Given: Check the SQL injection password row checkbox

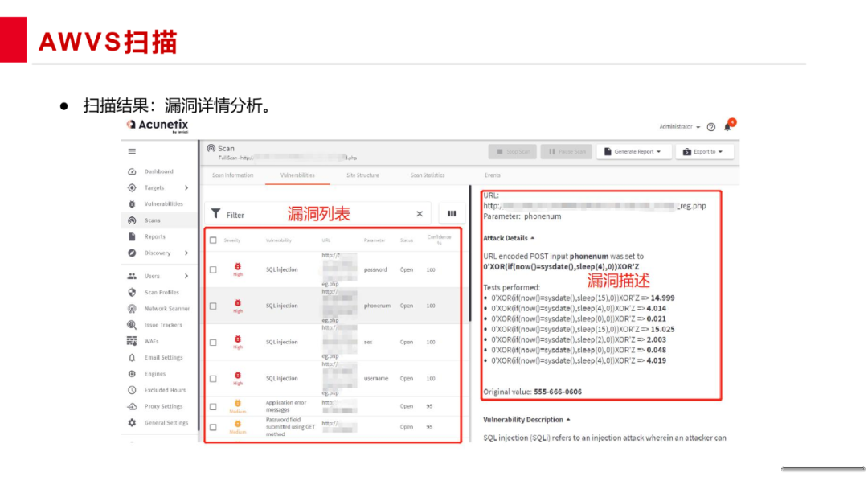Looking at the screenshot, I should [x=213, y=269].
